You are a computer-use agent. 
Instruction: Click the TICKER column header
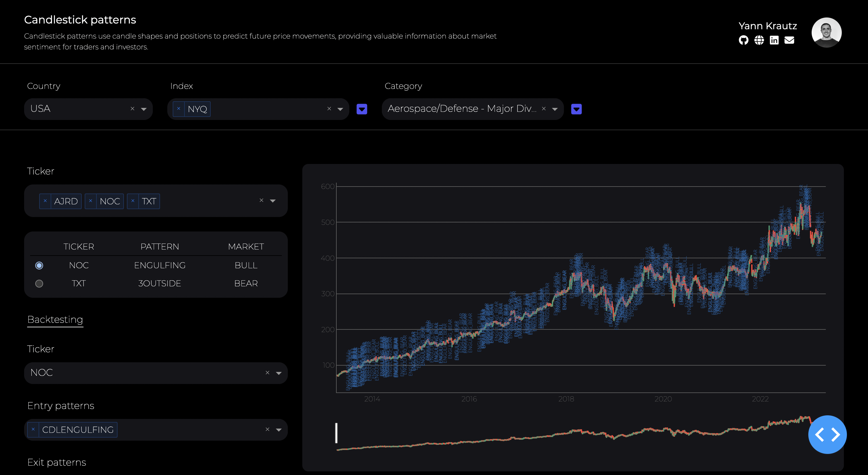click(x=79, y=247)
